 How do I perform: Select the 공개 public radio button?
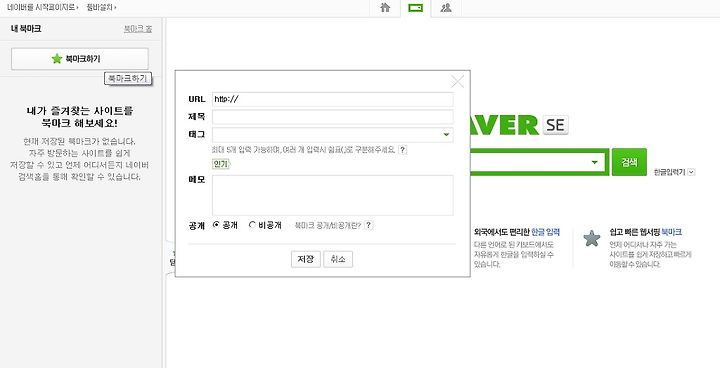[x=216, y=225]
